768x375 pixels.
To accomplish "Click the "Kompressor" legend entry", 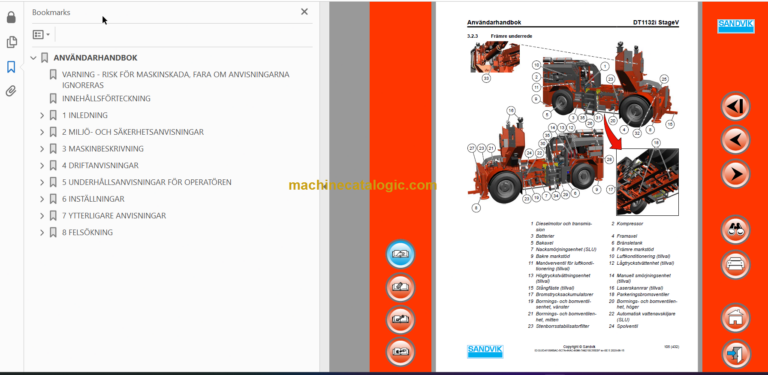I will (630, 224).
